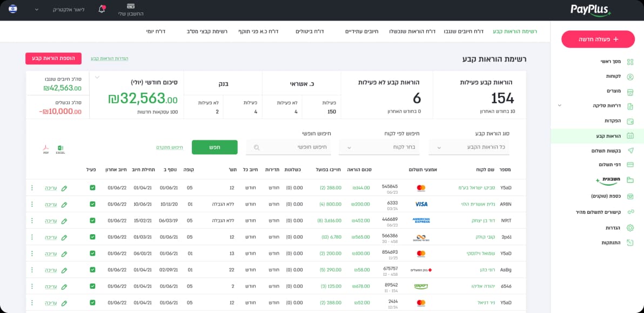Open customer name link דוד בן יצחק

pos(483,221)
